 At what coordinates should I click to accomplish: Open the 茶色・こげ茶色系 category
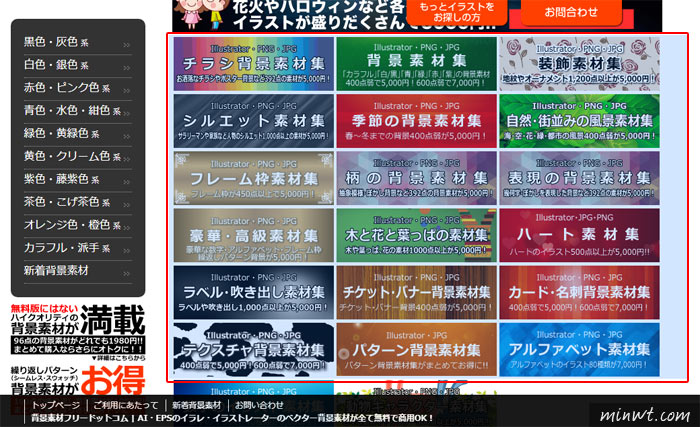78,203
